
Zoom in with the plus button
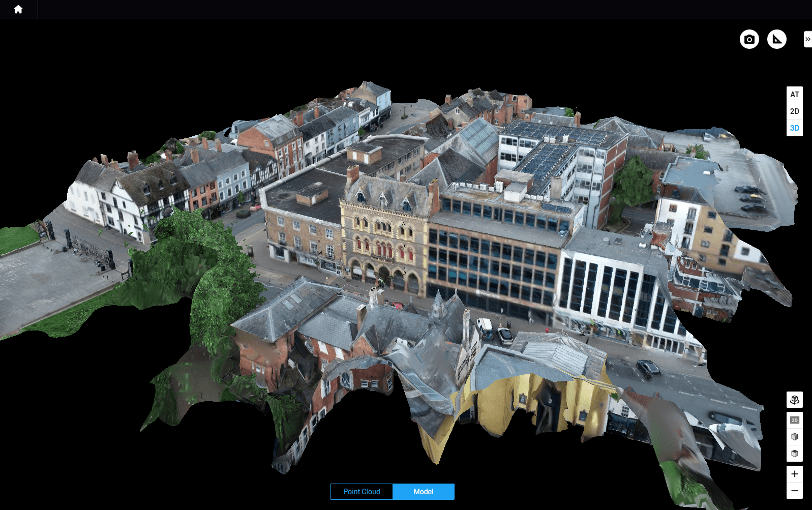[x=794, y=474]
